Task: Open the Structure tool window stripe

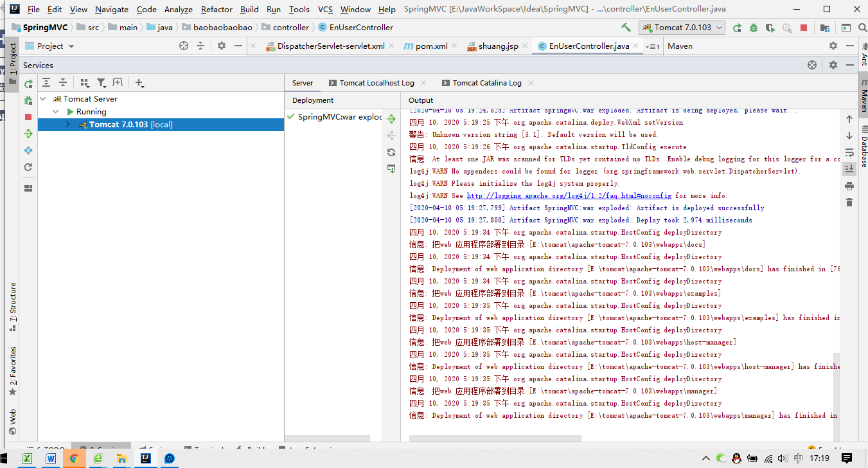Action: coord(13,307)
